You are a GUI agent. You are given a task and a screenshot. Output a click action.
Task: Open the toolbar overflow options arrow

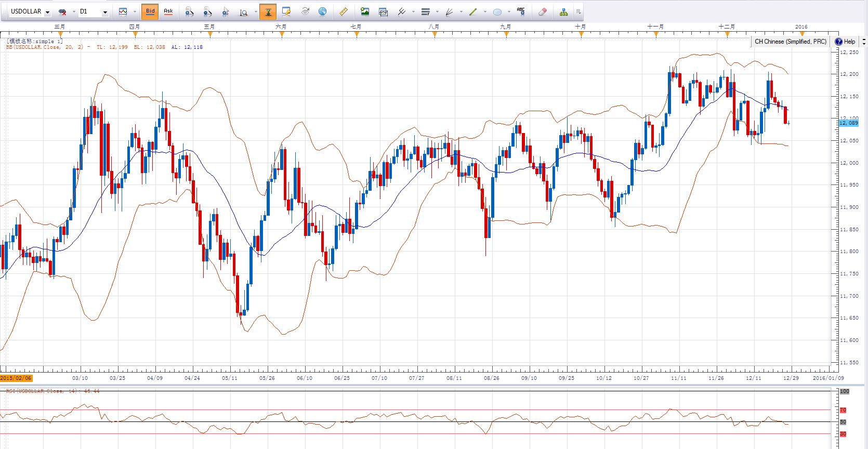[578, 11]
